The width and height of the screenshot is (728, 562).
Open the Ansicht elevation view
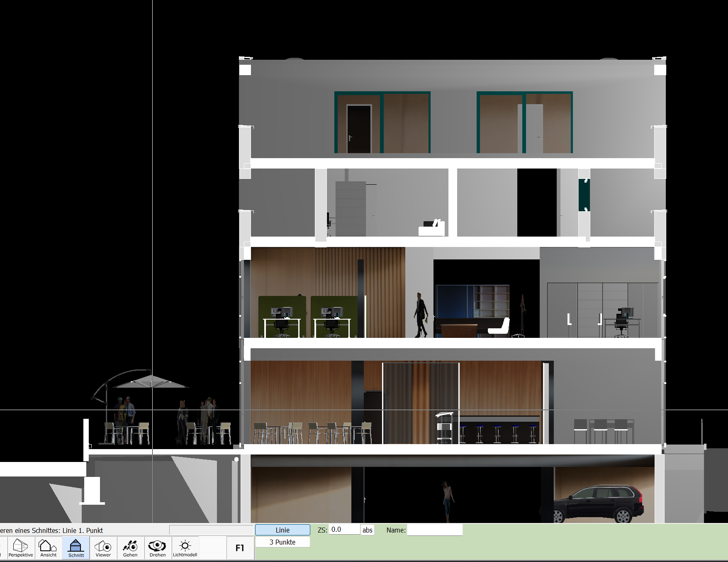[x=48, y=548]
